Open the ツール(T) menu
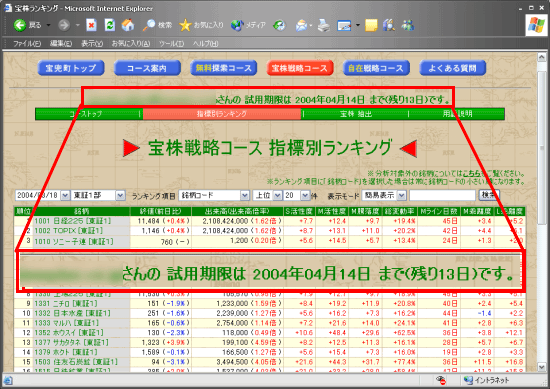 [171, 44]
